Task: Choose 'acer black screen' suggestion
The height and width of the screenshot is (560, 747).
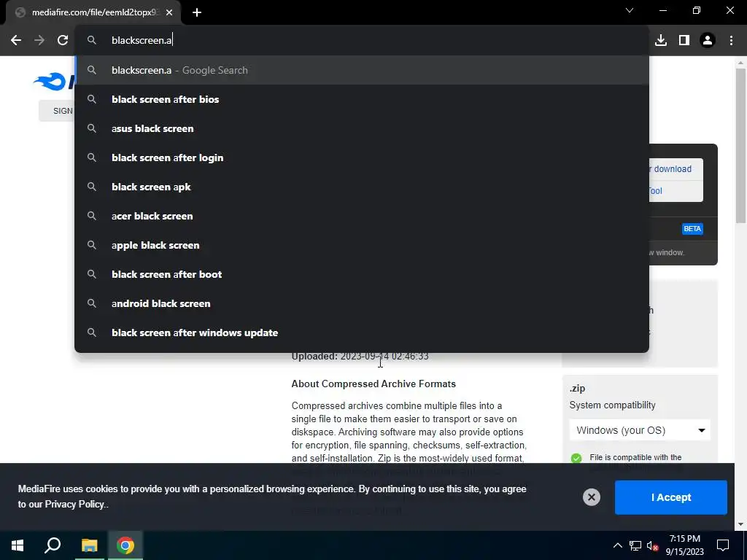Action: (362, 216)
